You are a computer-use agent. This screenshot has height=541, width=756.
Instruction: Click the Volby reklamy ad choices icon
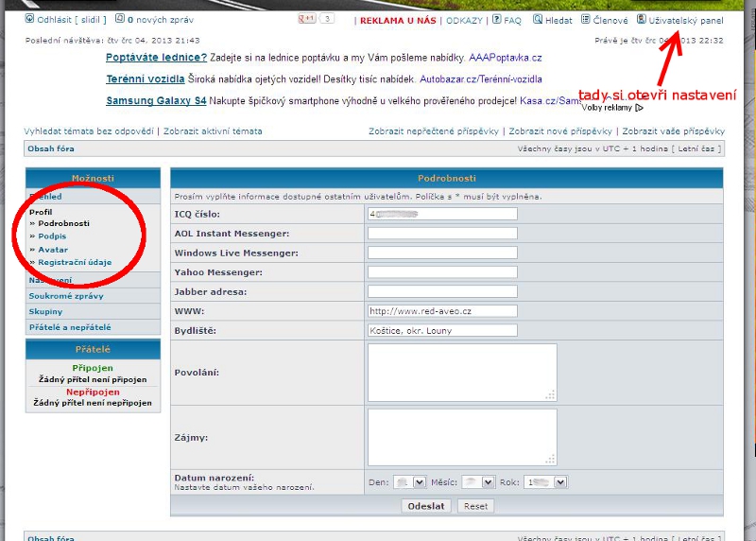639,108
